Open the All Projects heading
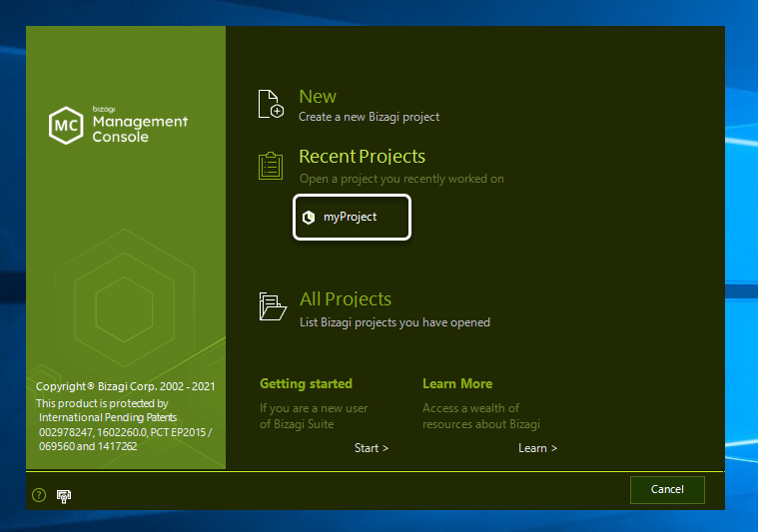Viewport: 758px width, 532px height. pyautogui.click(x=346, y=299)
